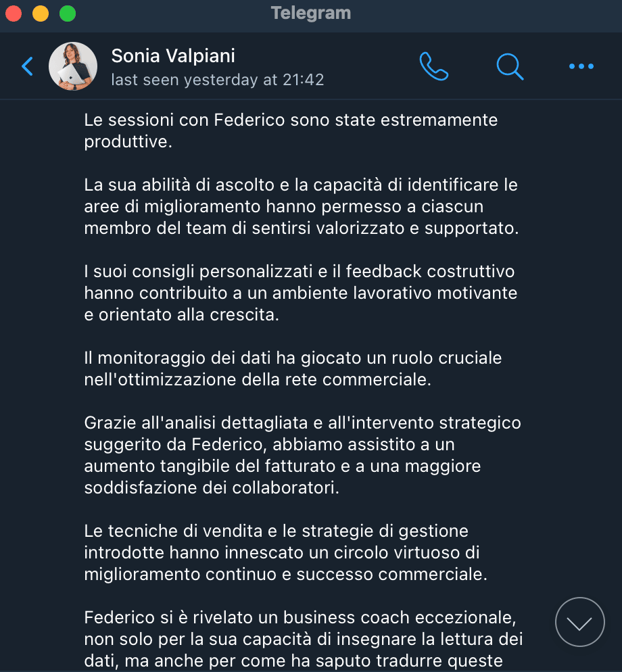Maximize Telegram using the green button
This screenshot has height=672, width=622.
(68, 14)
